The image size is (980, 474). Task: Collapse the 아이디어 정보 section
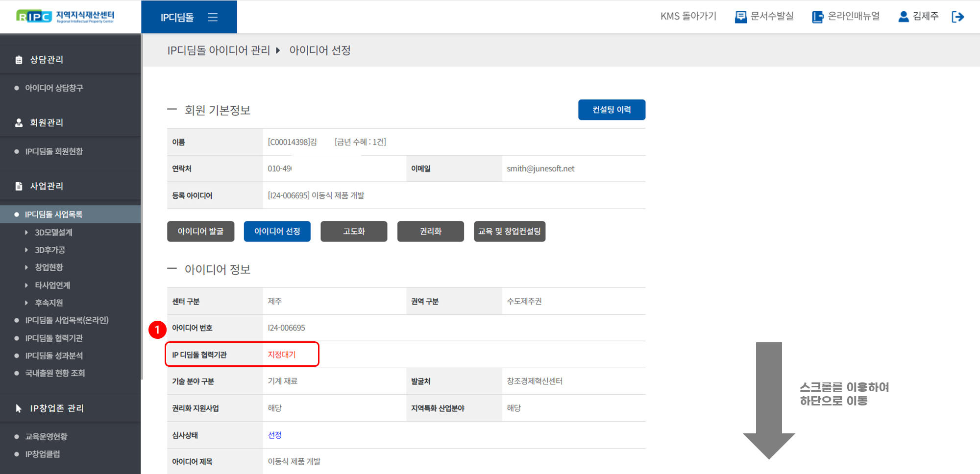pyautogui.click(x=172, y=269)
